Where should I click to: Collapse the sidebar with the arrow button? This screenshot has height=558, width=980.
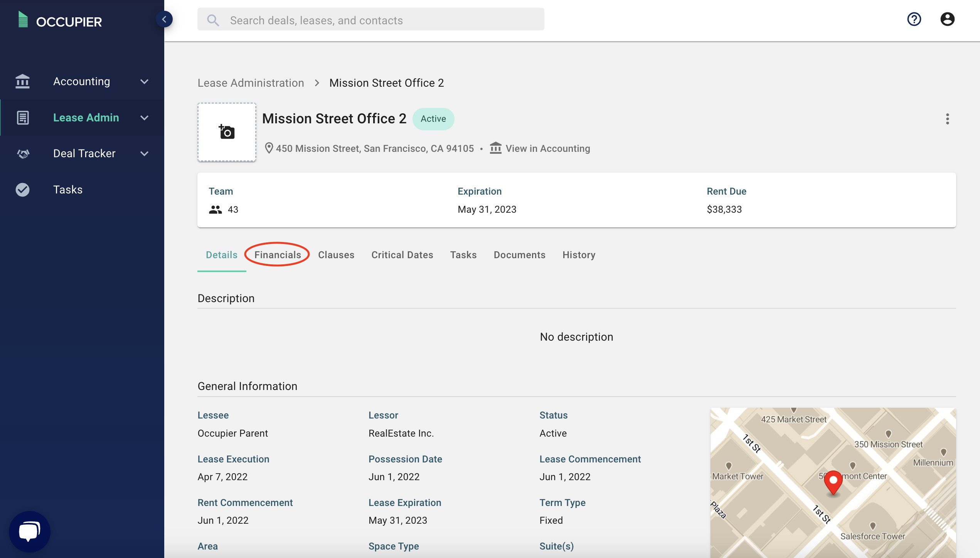point(165,18)
